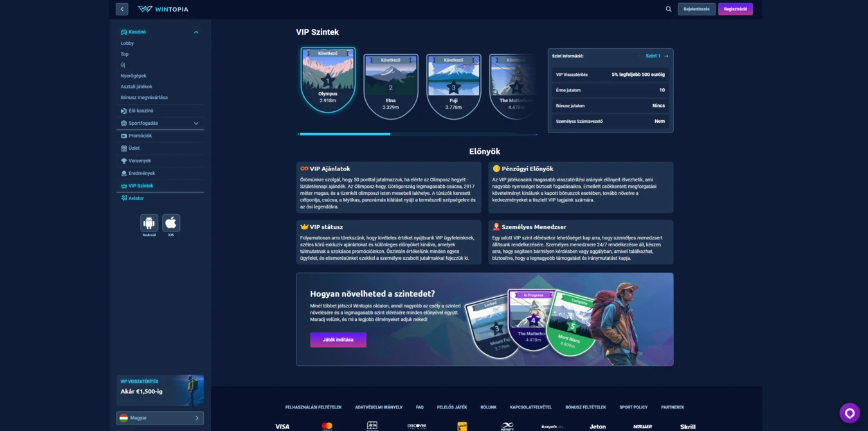Click the Bejelentkezés login button
The height and width of the screenshot is (431, 868).
696,9
